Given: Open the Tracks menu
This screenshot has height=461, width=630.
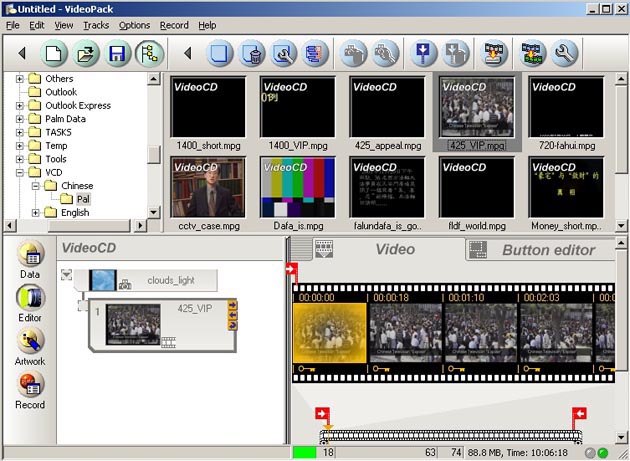Looking at the screenshot, I should pyautogui.click(x=96, y=24).
